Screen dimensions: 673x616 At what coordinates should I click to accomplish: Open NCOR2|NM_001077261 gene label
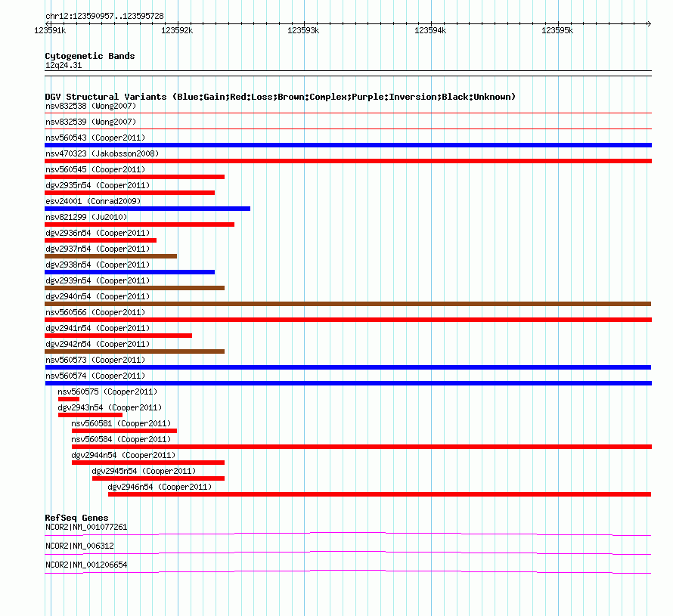[86, 528]
